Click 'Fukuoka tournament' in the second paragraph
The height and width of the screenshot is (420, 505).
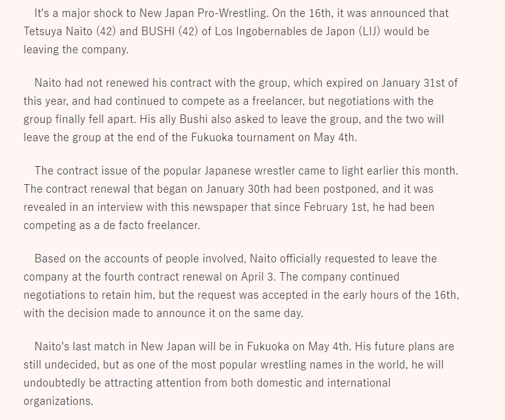click(x=243, y=138)
